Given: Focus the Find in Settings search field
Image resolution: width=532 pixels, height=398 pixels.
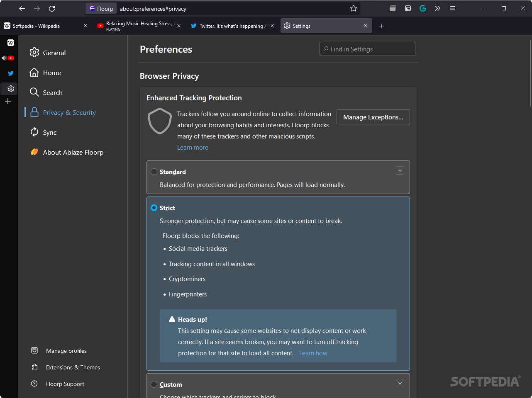Looking at the screenshot, I should pos(367,49).
